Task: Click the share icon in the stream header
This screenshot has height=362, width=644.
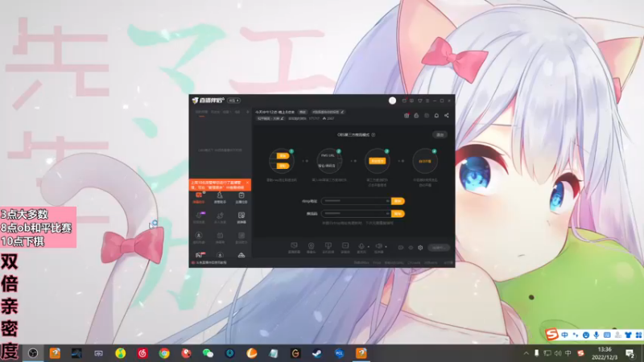Action: [447, 116]
